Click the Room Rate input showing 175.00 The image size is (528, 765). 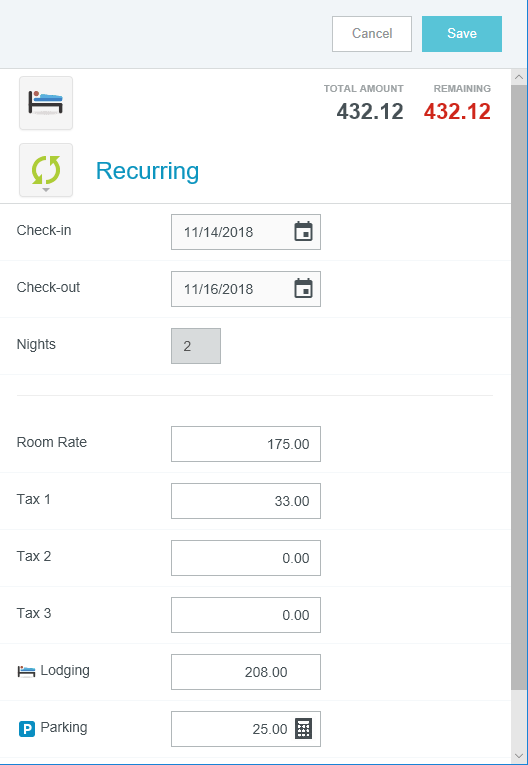(246, 444)
